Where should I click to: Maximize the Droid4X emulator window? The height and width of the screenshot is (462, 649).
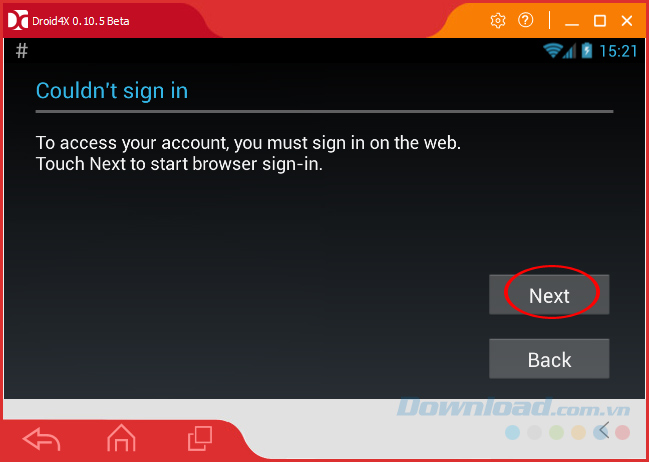pos(600,21)
